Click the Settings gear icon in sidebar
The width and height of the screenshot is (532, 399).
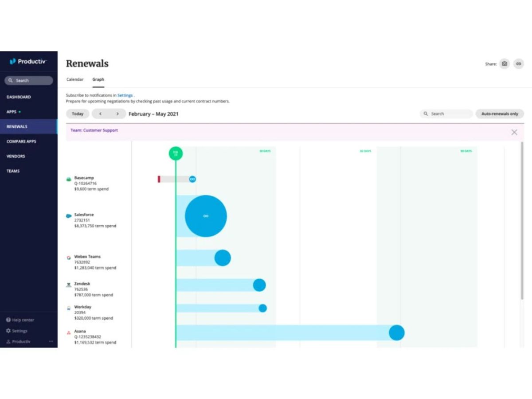coord(8,331)
